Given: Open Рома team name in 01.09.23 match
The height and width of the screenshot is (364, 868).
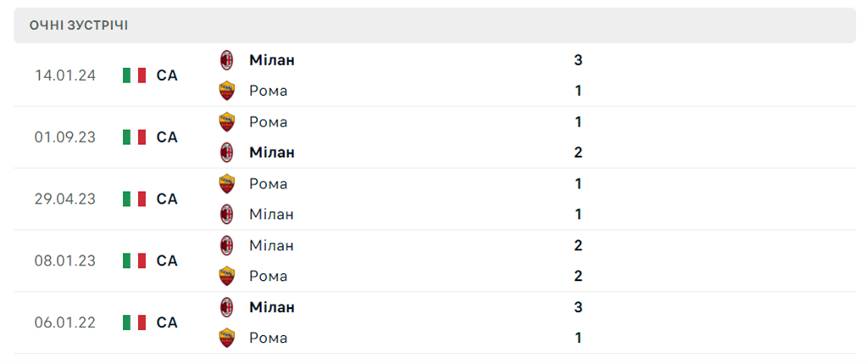Looking at the screenshot, I should (x=268, y=122).
